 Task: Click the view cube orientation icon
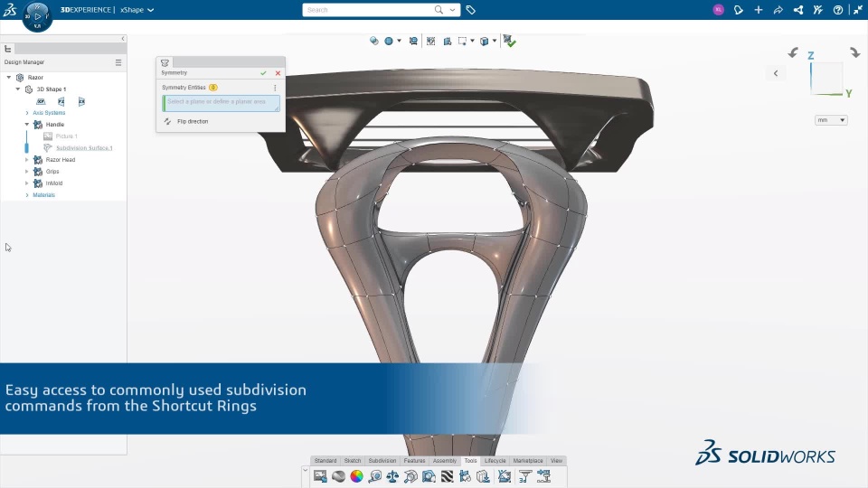tap(485, 41)
